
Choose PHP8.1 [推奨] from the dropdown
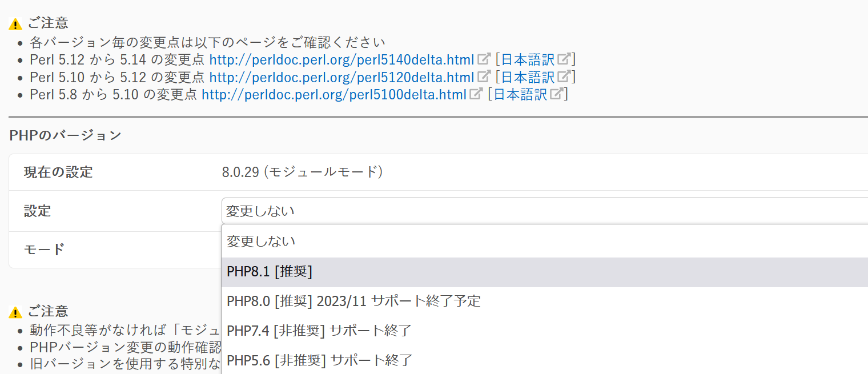pos(545,272)
